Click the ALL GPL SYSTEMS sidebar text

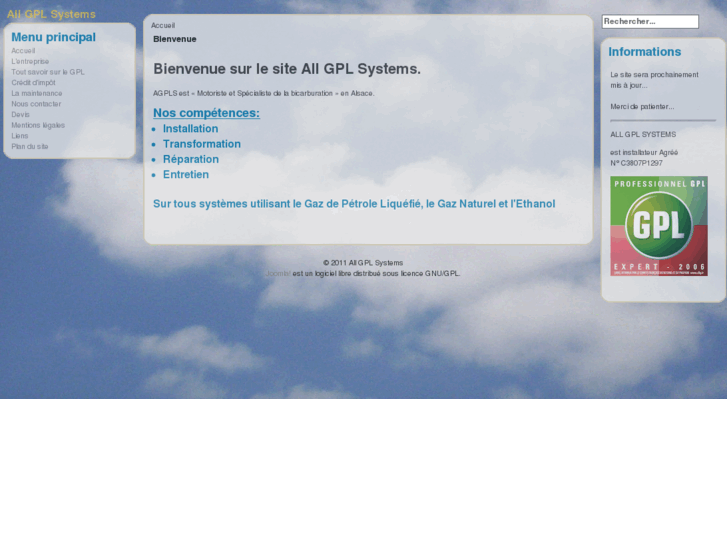point(643,135)
